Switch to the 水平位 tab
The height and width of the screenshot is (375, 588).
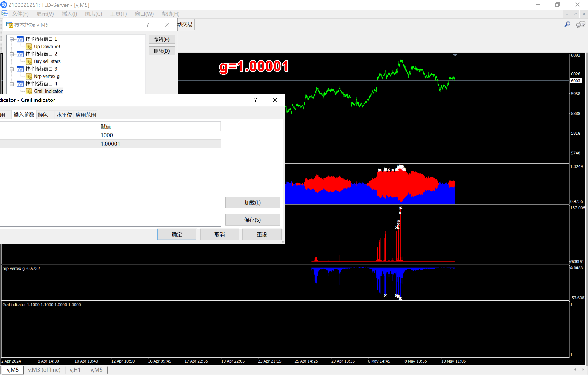(64, 115)
